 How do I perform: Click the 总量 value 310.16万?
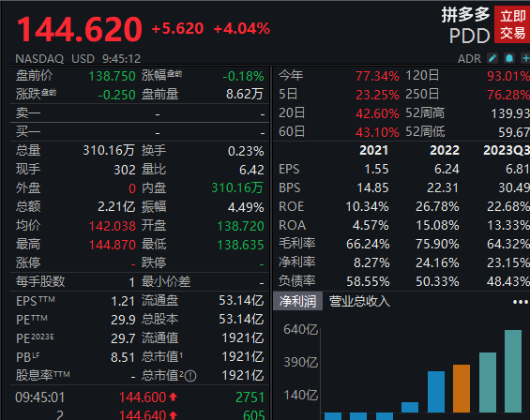(109, 150)
